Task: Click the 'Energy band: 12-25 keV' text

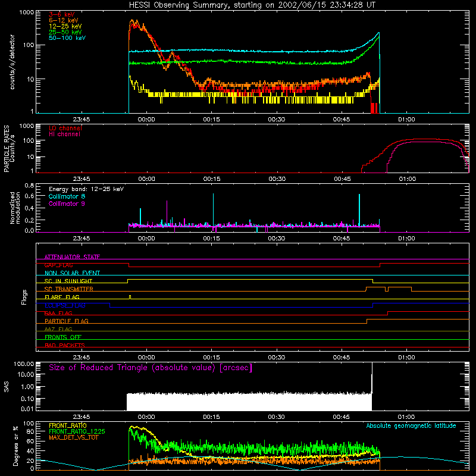Action: [86, 189]
